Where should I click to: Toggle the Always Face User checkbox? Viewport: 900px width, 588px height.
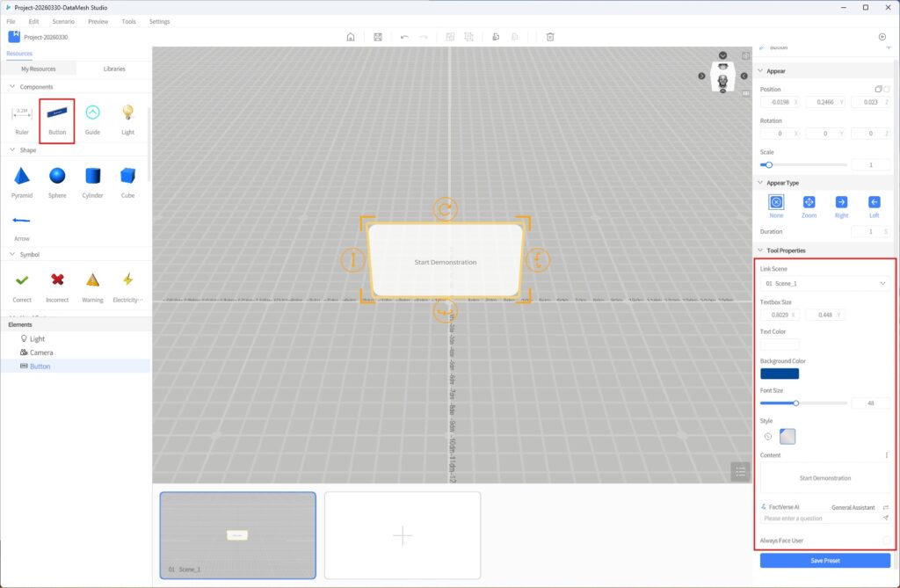tap(885, 540)
